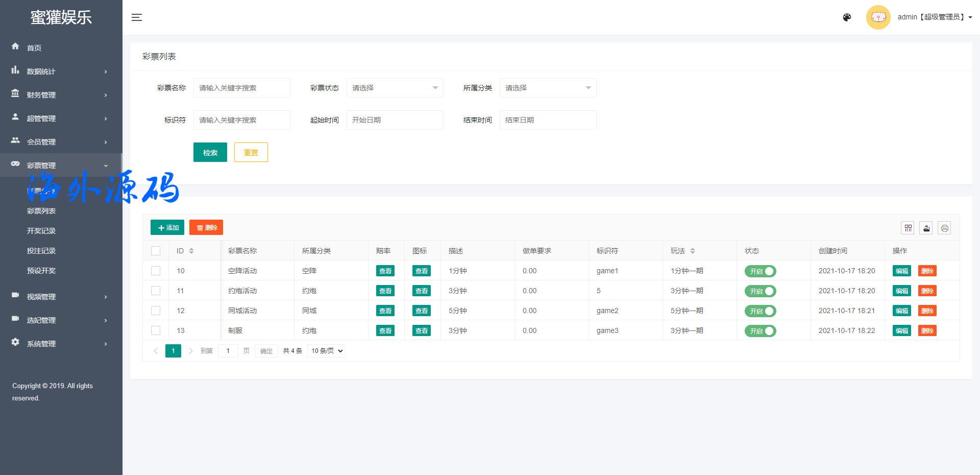Sort the table by ID column arrows
The width and height of the screenshot is (980, 475).
[191, 251]
